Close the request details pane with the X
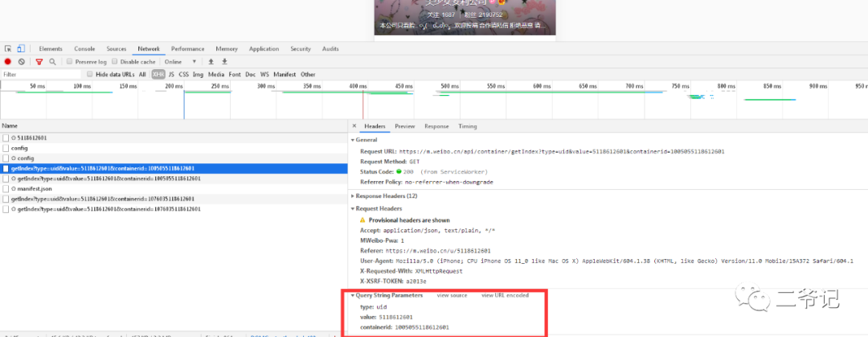The image size is (868, 337). 354,125
